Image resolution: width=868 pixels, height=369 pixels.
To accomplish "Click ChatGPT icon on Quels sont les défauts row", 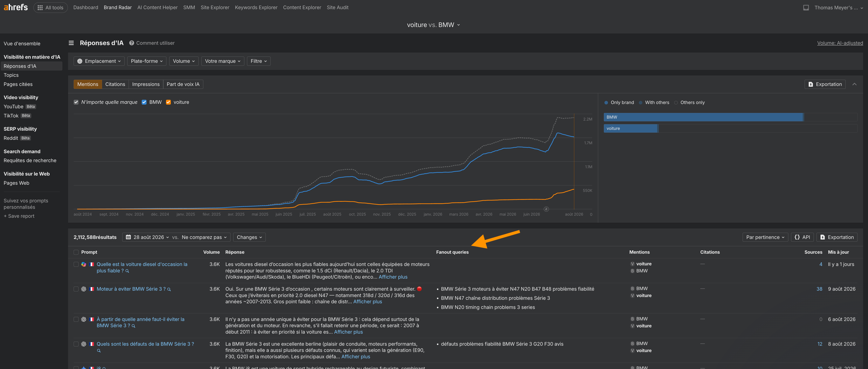I will pos(84,344).
